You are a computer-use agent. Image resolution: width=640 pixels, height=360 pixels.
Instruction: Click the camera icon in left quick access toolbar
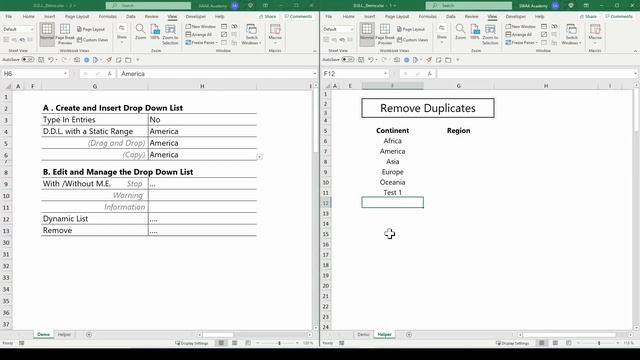click(x=77, y=60)
